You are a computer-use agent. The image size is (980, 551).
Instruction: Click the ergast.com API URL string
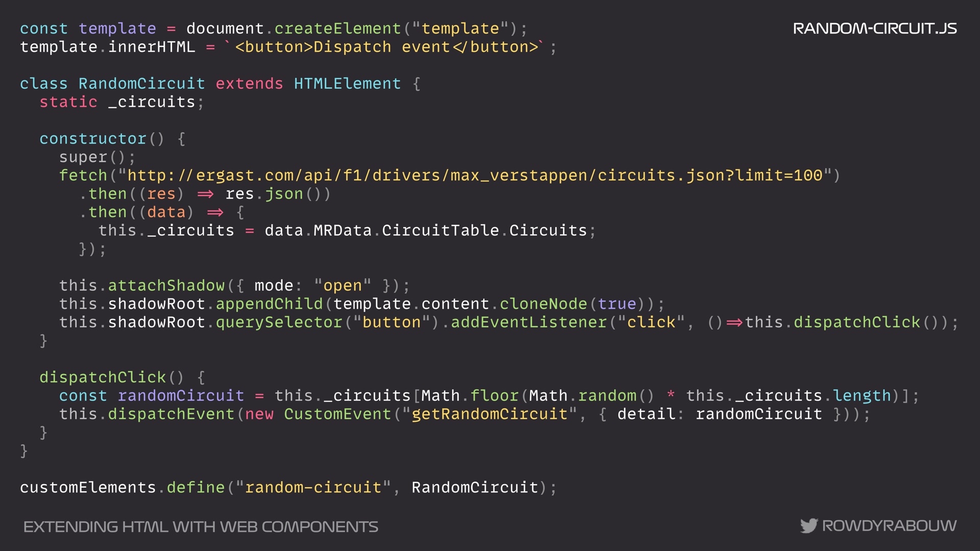[x=475, y=176]
